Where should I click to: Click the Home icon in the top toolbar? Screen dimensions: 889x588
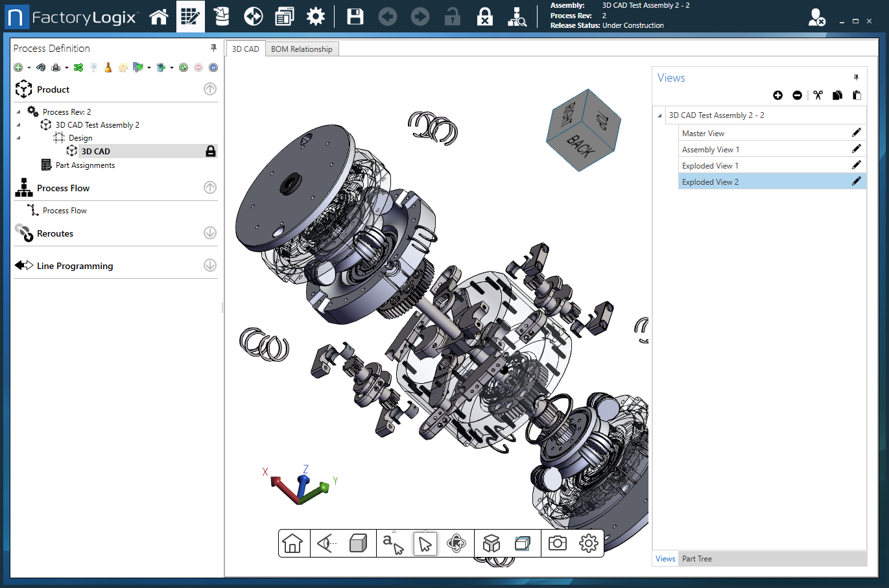[159, 17]
